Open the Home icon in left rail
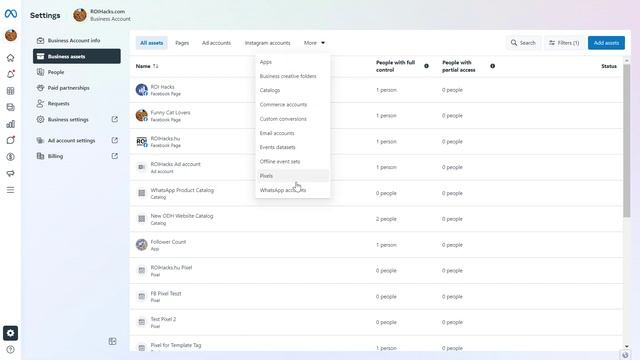The height and width of the screenshot is (360, 640). pos(11,58)
